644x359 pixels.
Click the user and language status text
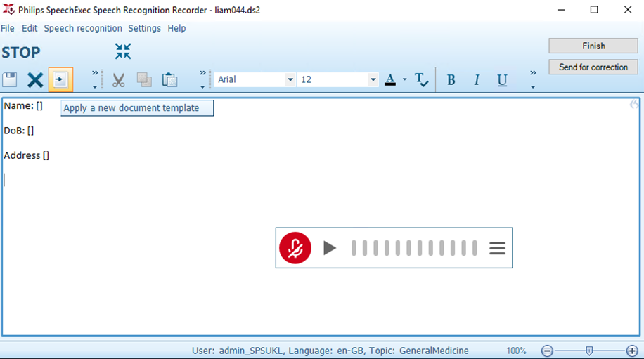tap(330, 351)
